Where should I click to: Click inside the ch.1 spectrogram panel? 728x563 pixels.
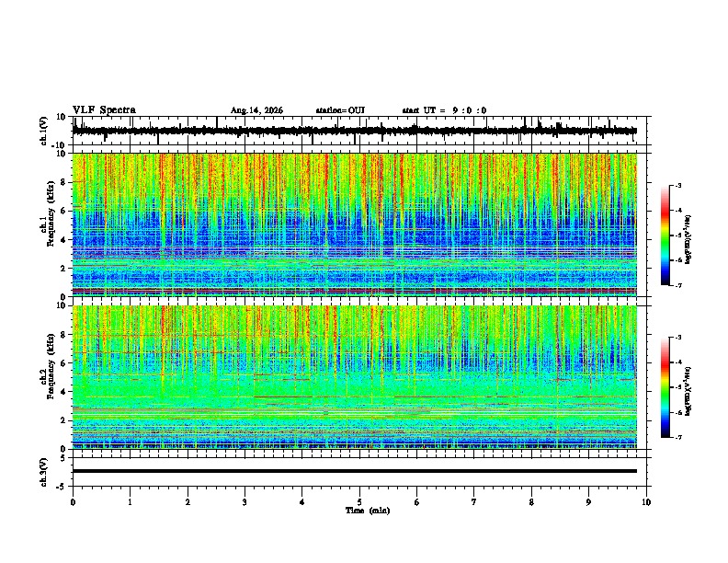pos(355,224)
